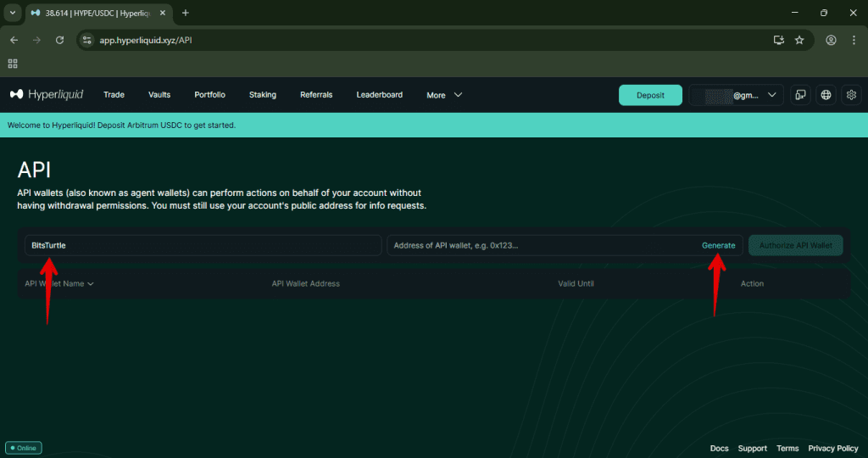Open the settings gear icon
The height and width of the screenshot is (458, 868).
(x=852, y=95)
